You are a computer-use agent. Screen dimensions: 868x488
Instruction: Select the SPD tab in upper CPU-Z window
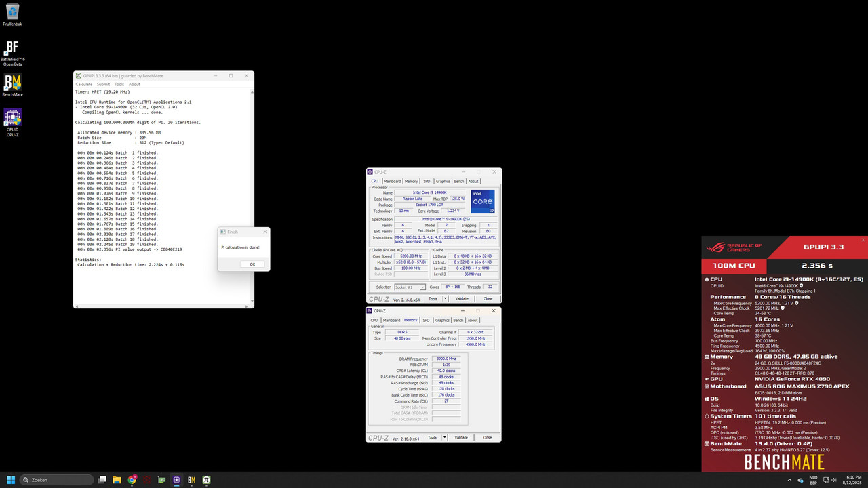427,181
